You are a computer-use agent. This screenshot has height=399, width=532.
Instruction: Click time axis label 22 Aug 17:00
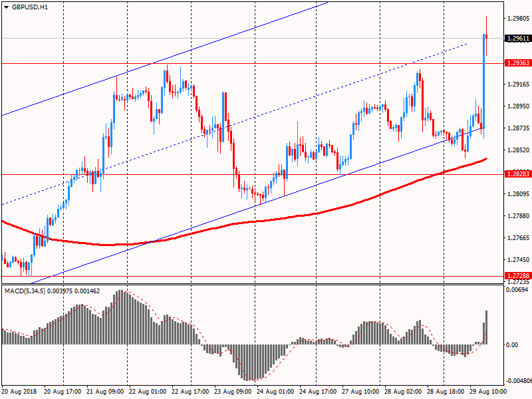(x=190, y=392)
